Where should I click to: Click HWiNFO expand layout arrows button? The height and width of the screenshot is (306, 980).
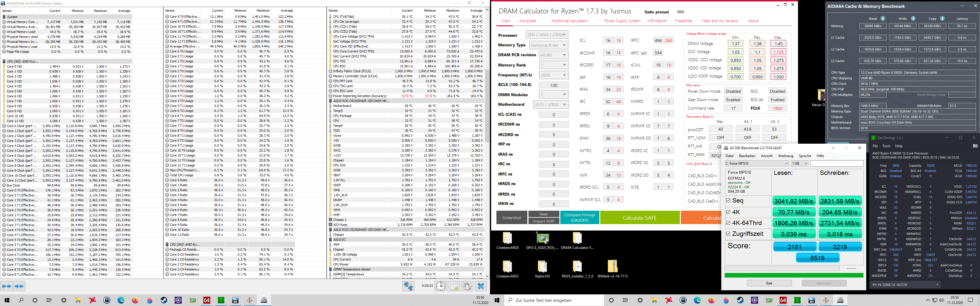pos(7,286)
